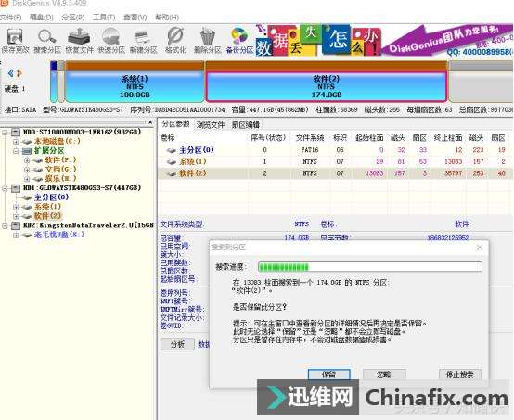Viewport: 514px width, 420px height.
Task: Click drive icon of 系统(1) in partition table
Action: (171, 162)
